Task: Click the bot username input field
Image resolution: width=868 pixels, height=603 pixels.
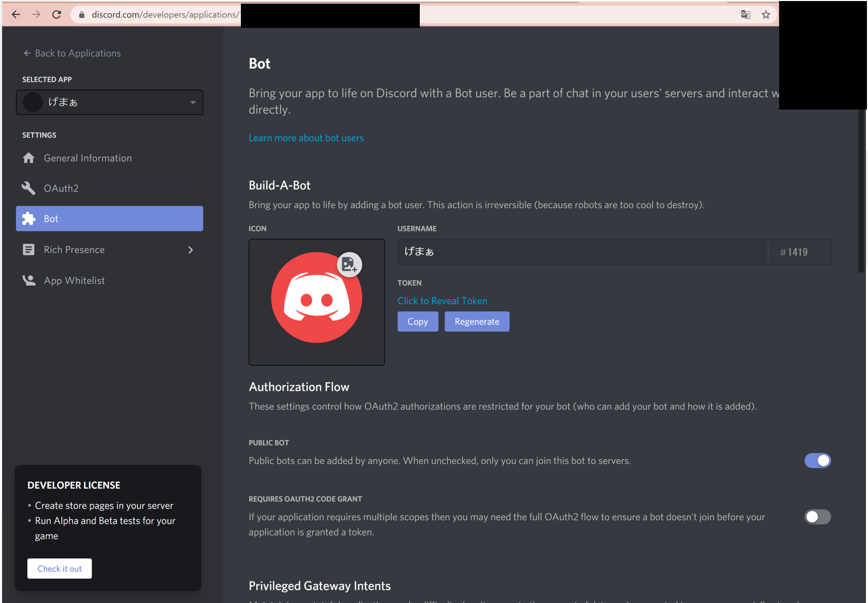Action: (583, 252)
